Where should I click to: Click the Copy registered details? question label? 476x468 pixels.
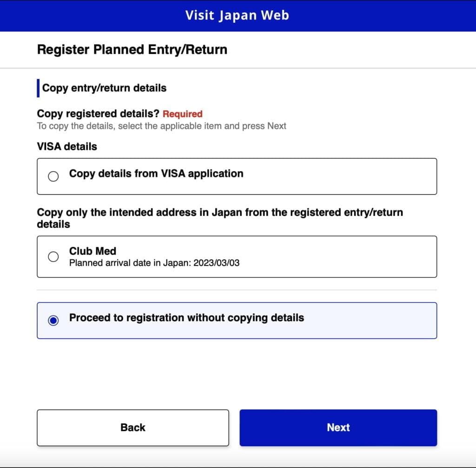98,114
